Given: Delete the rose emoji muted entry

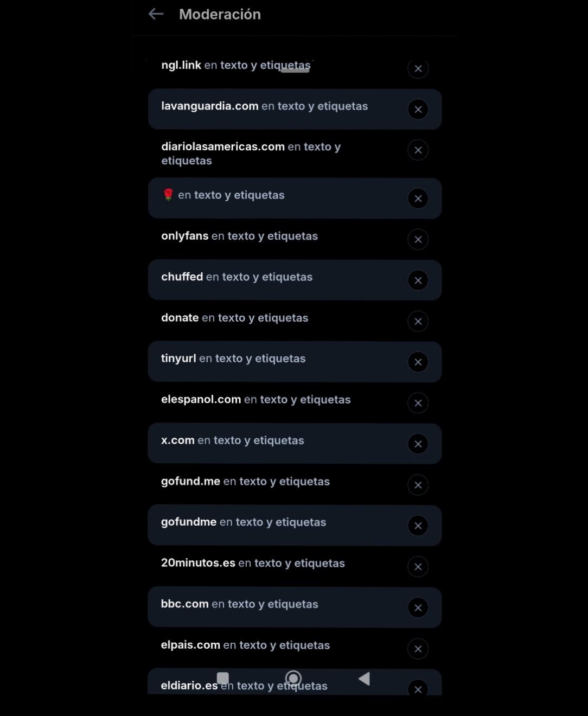Looking at the screenshot, I should pyautogui.click(x=418, y=199).
